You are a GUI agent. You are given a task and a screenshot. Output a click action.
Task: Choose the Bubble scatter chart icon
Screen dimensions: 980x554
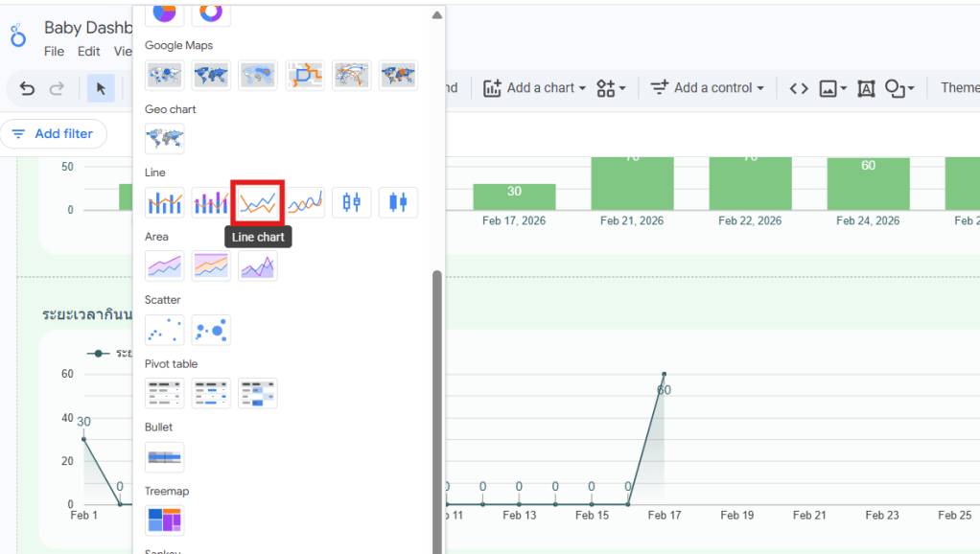coord(211,330)
